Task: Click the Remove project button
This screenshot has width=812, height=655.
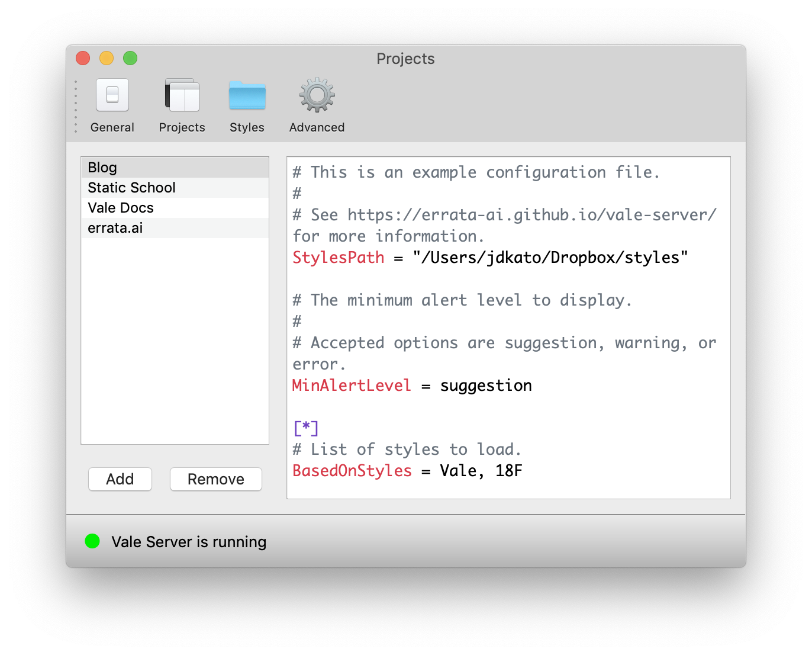Action: 216,479
